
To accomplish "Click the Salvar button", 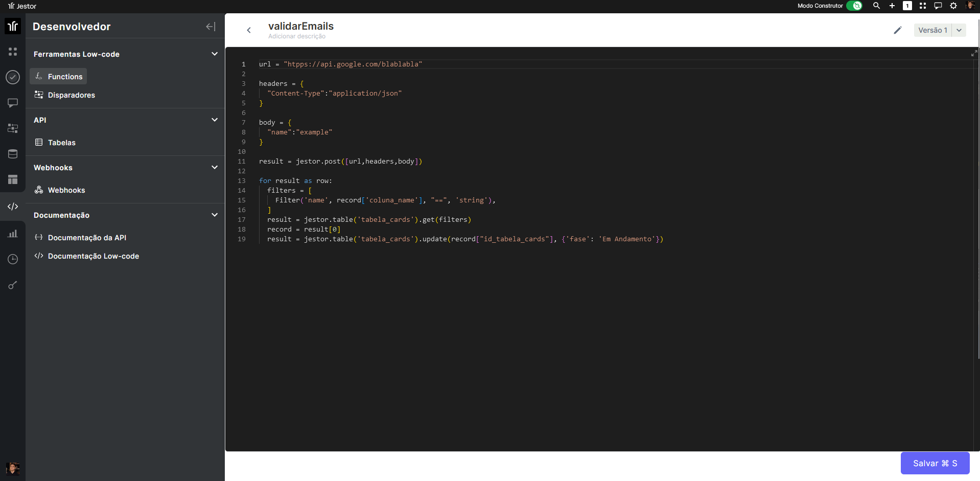I will [x=935, y=463].
